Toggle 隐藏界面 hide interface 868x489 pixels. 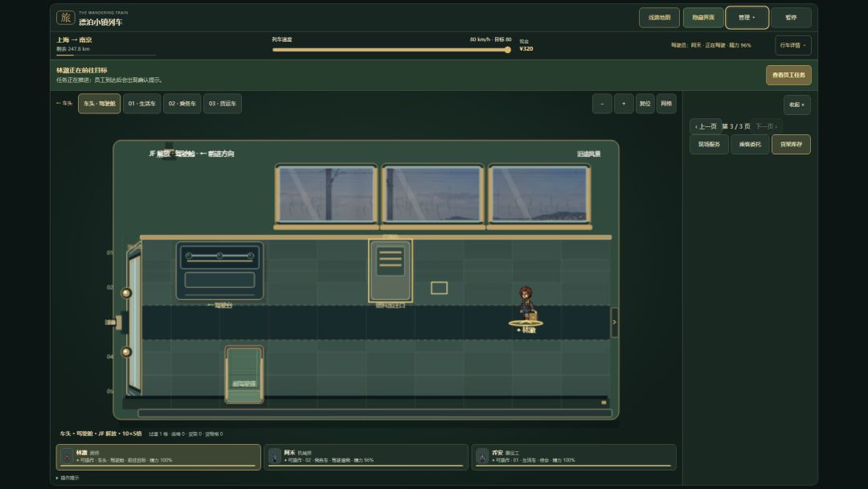click(703, 18)
